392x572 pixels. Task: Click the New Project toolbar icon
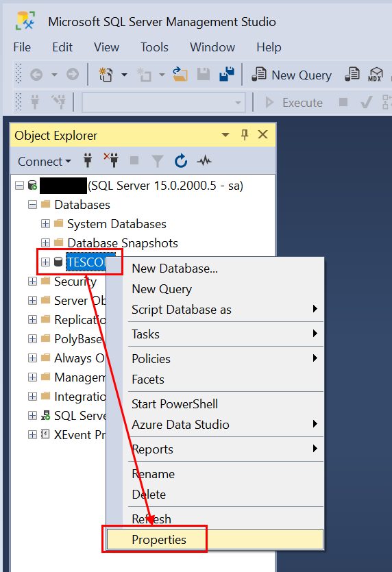tap(106, 75)
